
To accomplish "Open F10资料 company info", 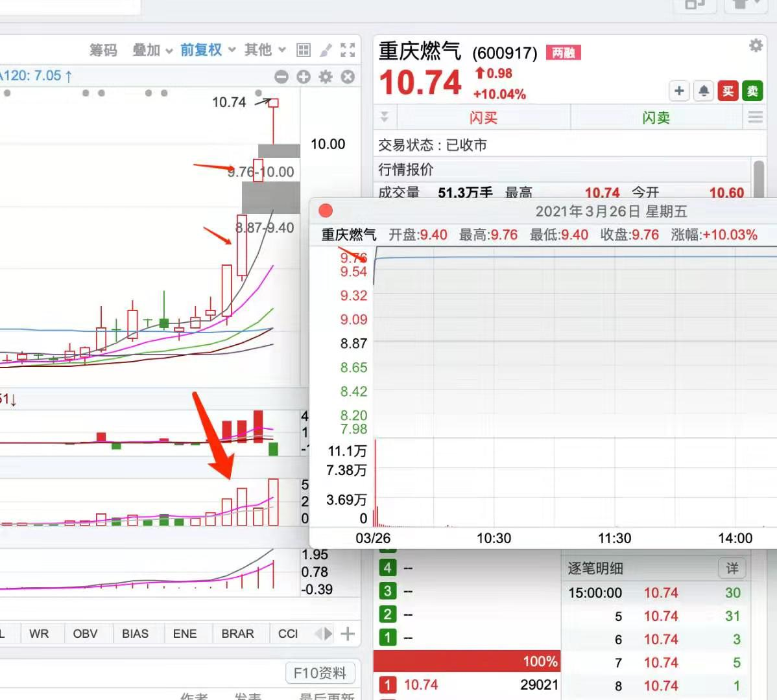I will (320, 673).
